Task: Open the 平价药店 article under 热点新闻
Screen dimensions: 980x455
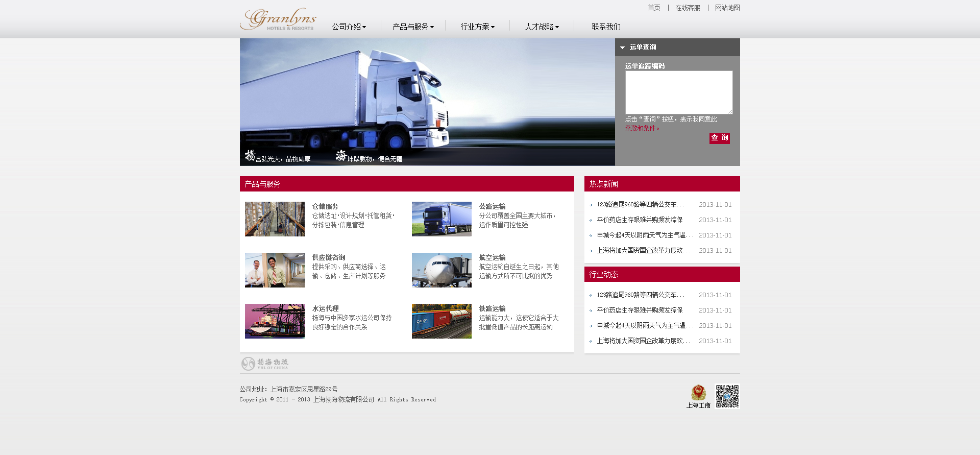Action: coord(640,220)
